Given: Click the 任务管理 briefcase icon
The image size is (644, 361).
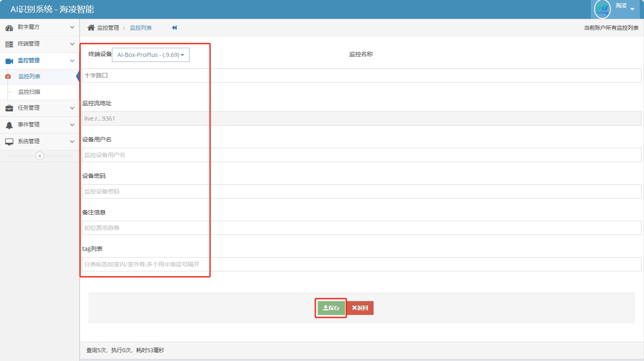Looking at the screenshot, I should [9, 108].
